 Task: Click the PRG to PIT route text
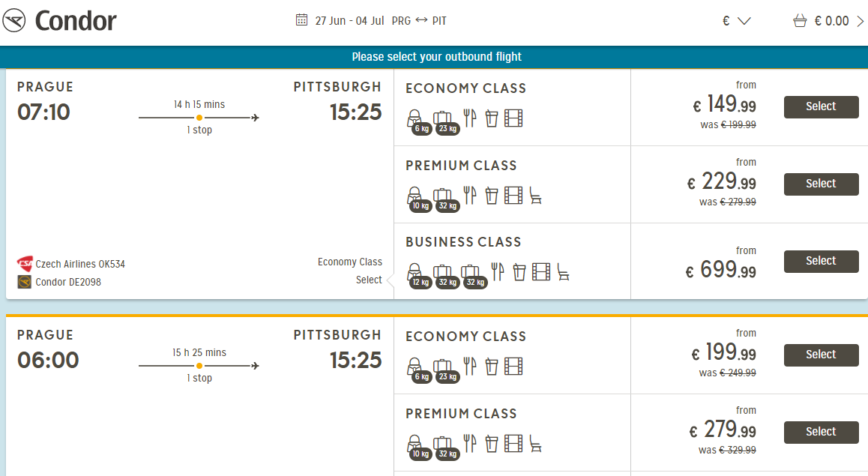[x=419, y=21]
